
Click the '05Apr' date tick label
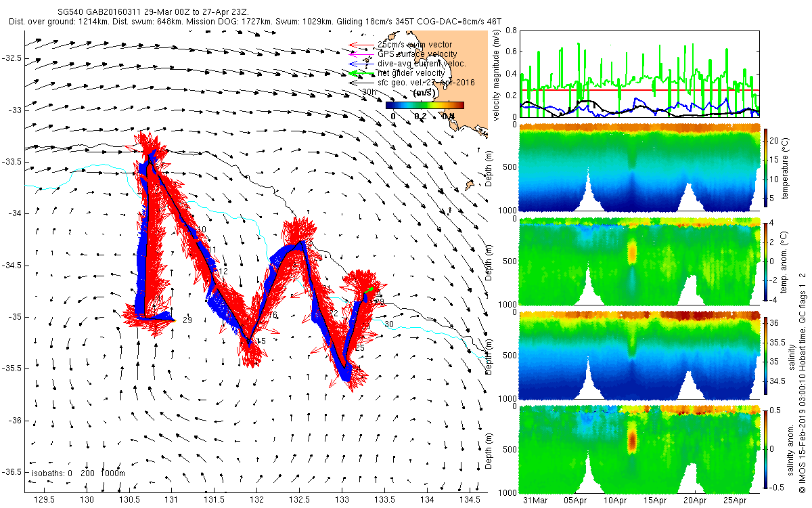[x=575, y=501]
